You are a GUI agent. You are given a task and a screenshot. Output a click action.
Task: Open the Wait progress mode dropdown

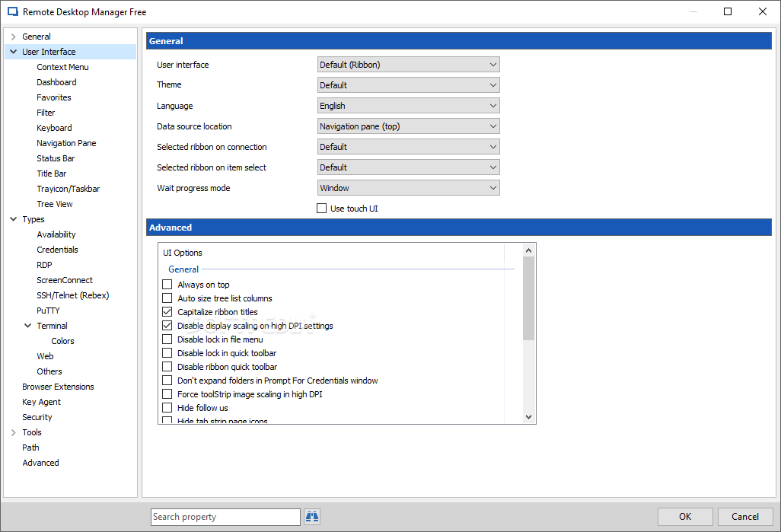click(409, 188)
